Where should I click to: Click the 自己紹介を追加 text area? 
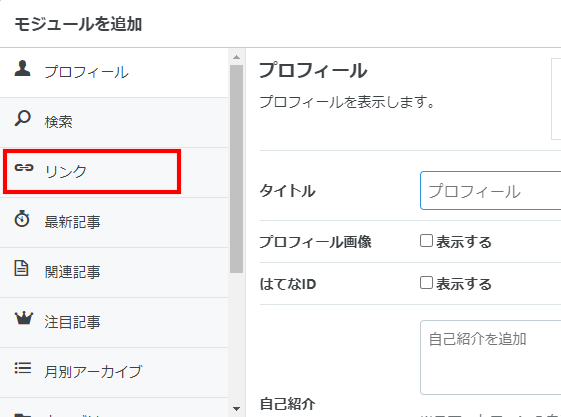[491, 358]
